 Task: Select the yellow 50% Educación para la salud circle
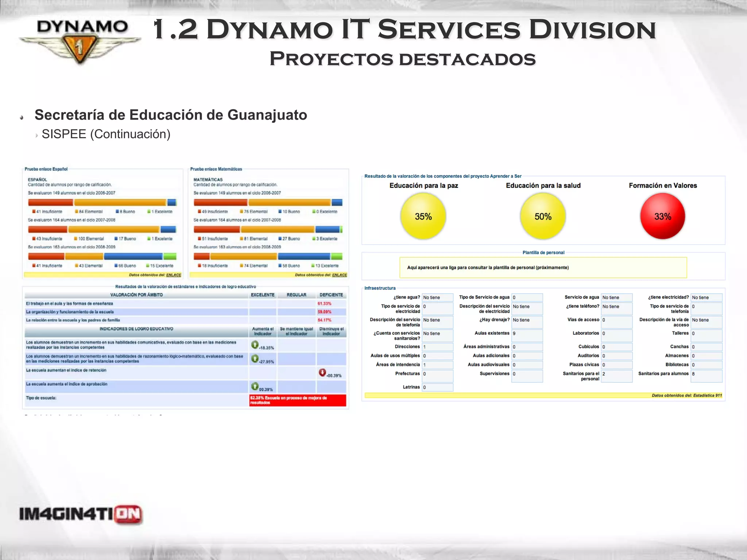coord(543,216)
